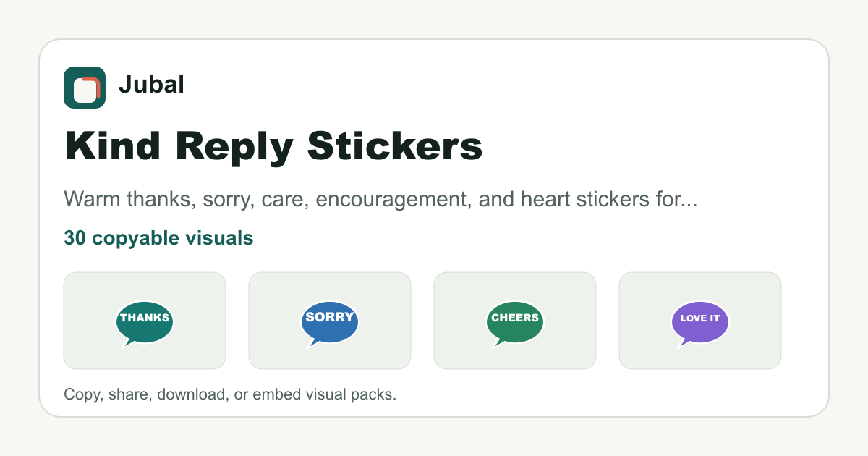Viewport: 868px width, 456px height.
Task: Select the "30 copyable visuals" label
Action: click(x=158, y=238)
